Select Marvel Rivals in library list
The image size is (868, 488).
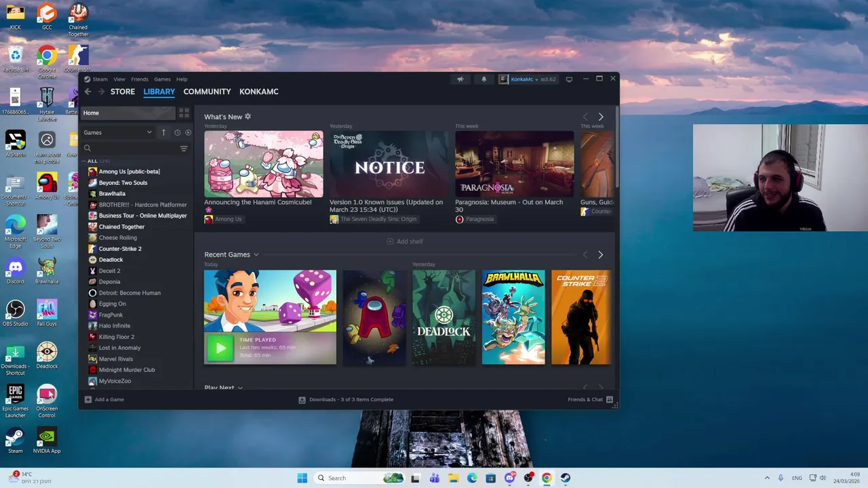click(x=116, y=359)
